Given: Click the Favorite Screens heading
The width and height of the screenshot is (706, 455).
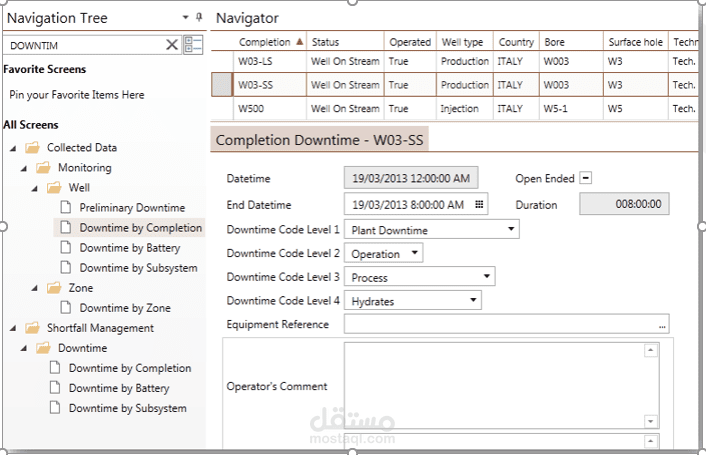Looking at the screenshot, I should [44, 69].
